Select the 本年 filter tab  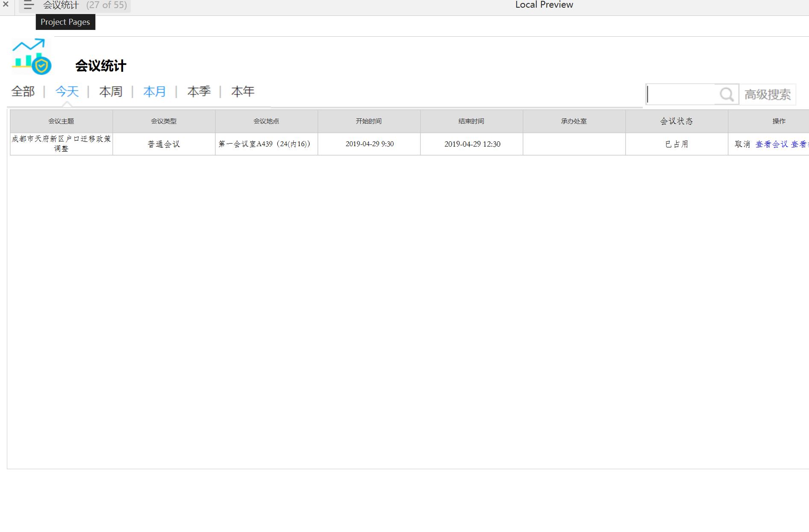tap(243, 91)
